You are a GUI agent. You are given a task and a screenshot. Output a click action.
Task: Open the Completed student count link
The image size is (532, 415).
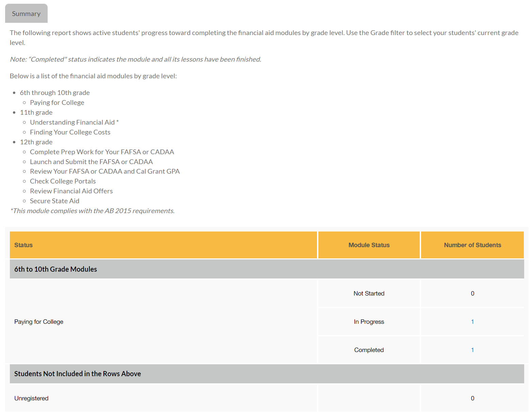coord(472,350)
